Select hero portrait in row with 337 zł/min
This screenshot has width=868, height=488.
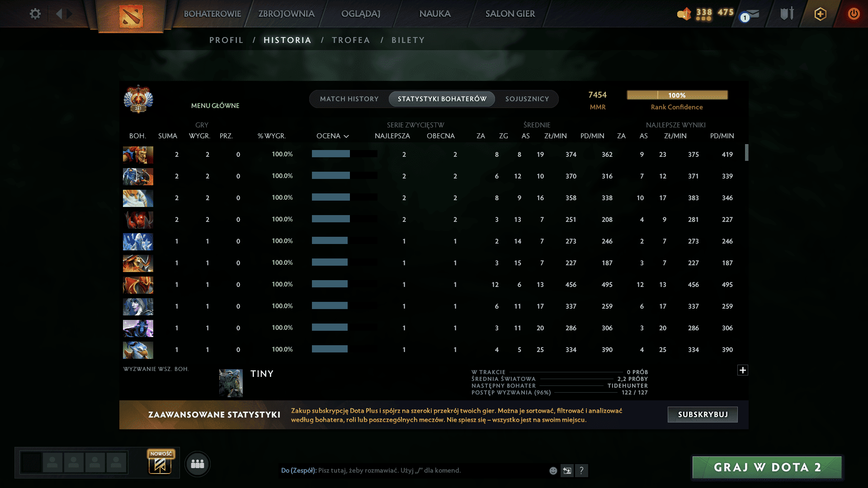click(138, 306)
